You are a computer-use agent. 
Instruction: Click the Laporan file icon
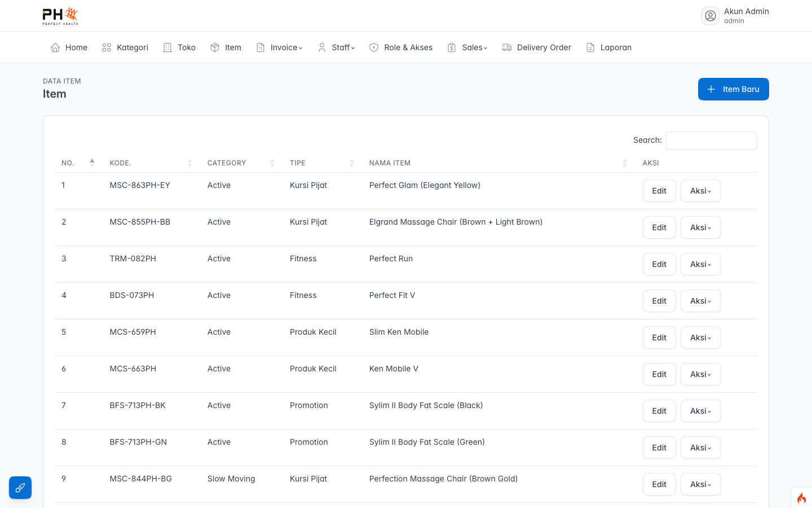[x=590, y=47]
